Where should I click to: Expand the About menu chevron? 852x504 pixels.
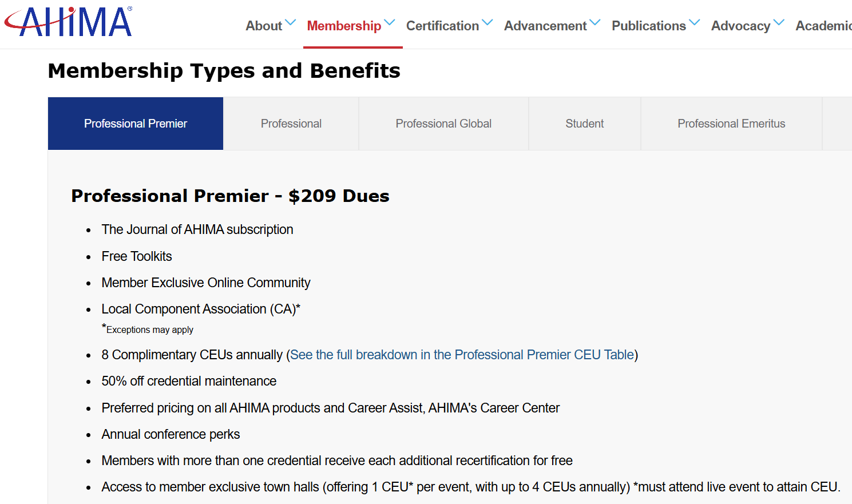(x=291, y=23)
